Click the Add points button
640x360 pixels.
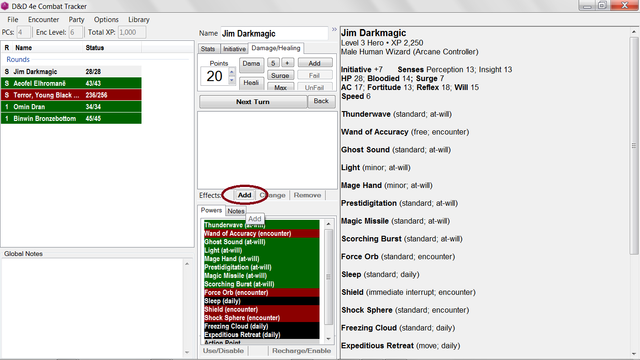[x=314, y=63]
